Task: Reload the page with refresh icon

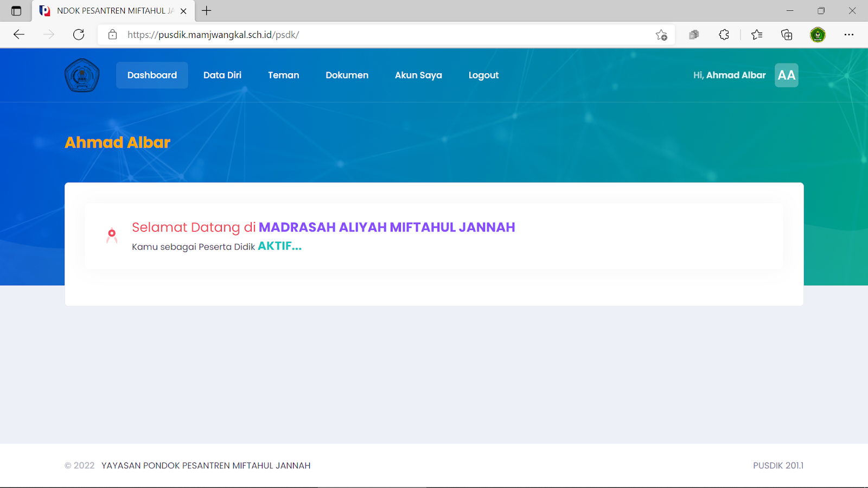Action: pyautogui.click(x=79, y=35)
